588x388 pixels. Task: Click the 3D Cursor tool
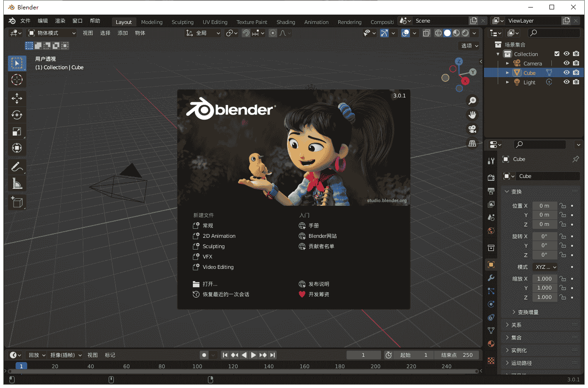(x=17, y=80)
